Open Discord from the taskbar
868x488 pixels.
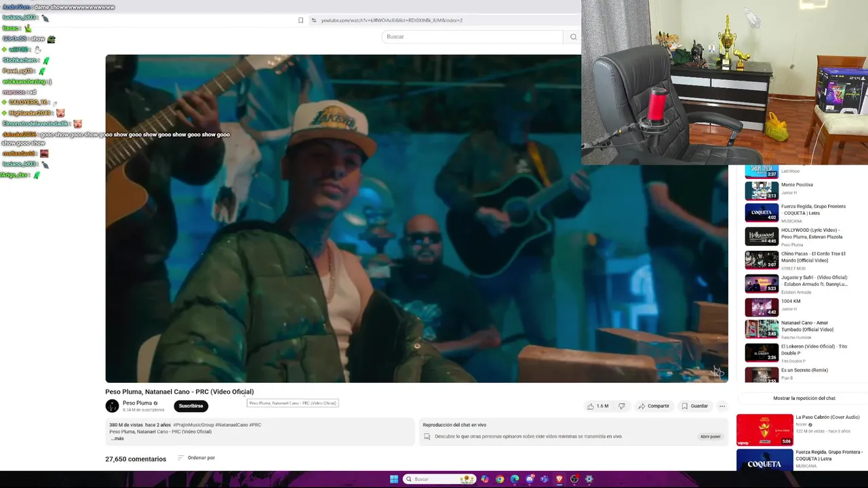pos(530,479)
